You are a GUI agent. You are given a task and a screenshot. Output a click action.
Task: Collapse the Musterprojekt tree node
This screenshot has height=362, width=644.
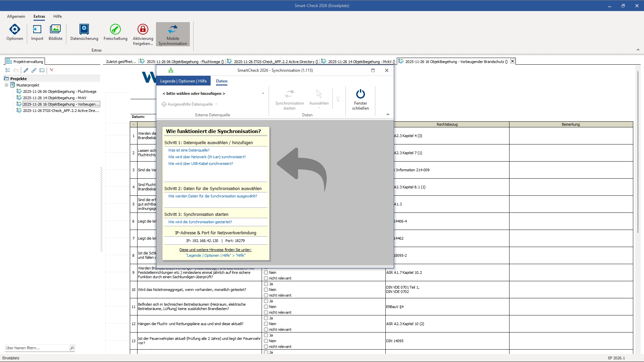click(x=6, y=85)
